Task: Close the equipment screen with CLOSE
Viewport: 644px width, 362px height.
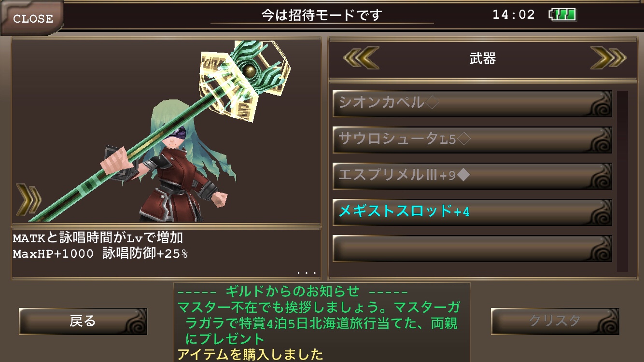Action: coord(32,18)
